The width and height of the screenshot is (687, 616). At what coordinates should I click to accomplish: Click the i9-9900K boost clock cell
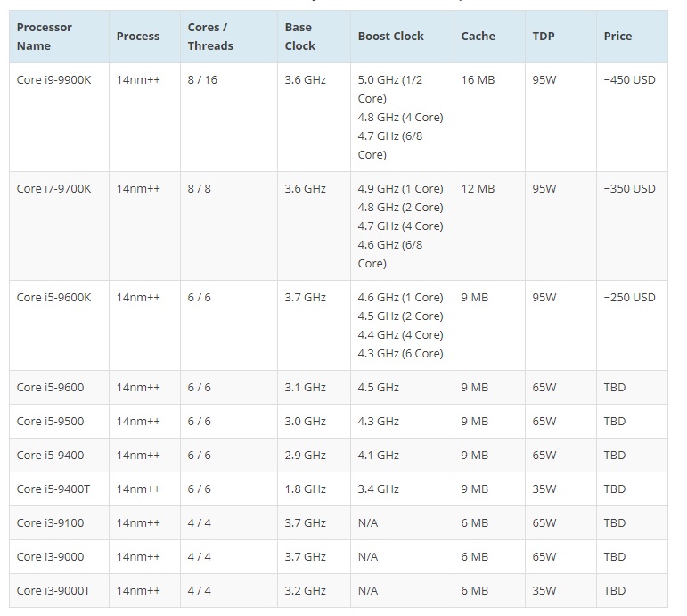(x=402, y=117)
